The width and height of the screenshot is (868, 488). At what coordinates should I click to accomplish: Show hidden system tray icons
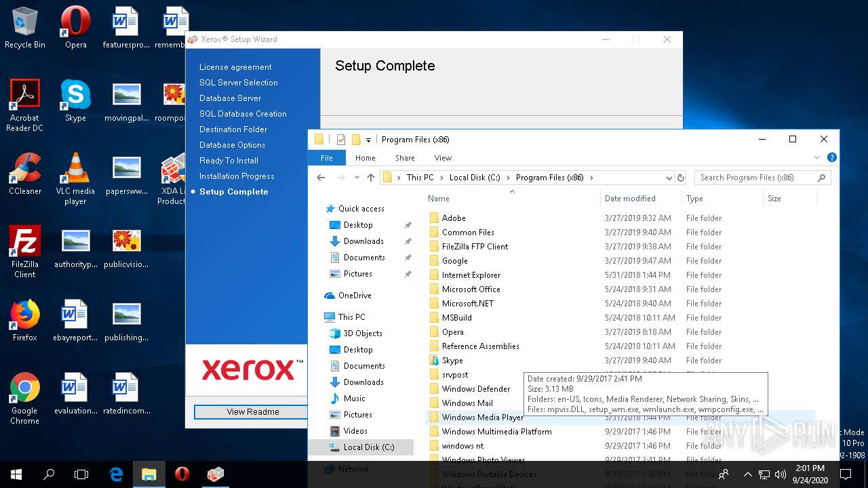pyautogui.click(x=747, y=474)
